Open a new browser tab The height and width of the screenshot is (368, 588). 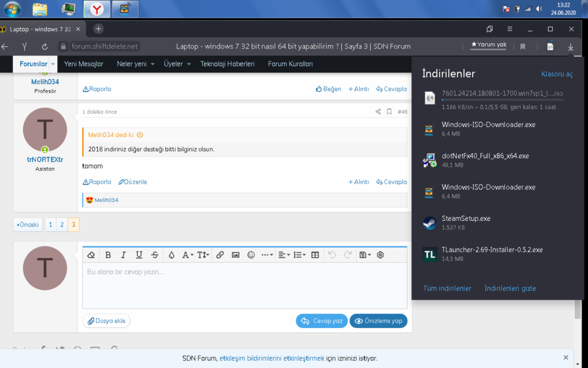click(98, 29)
